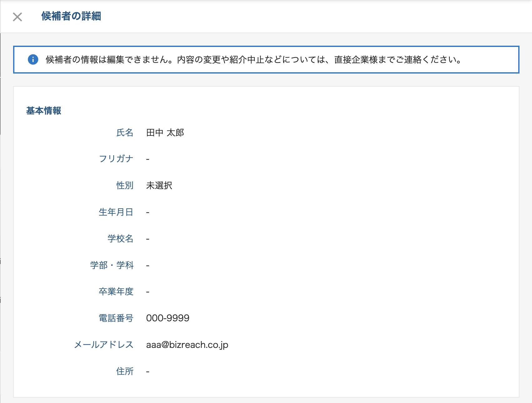The height and width of the screenshot is (403, 532).
Task: Click the X icon to close candidate details
Action: click(x=17, y=17)
